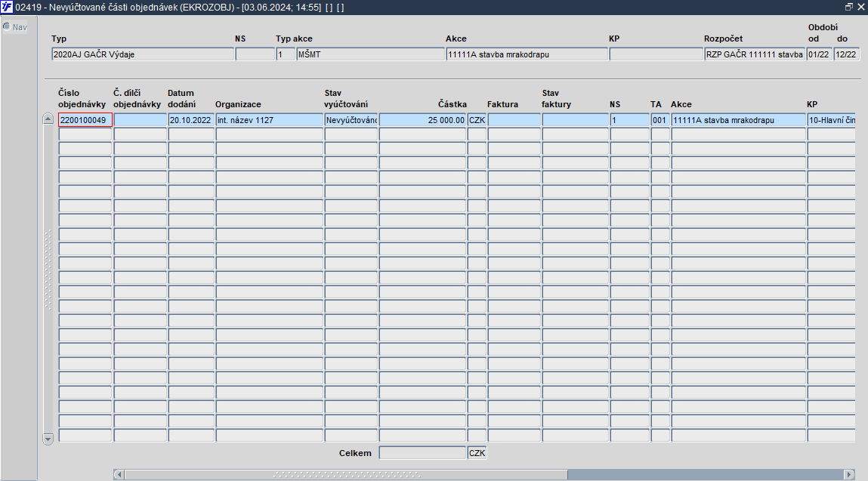Click the NS cell showing 1 in table

(x=629, y=120)
